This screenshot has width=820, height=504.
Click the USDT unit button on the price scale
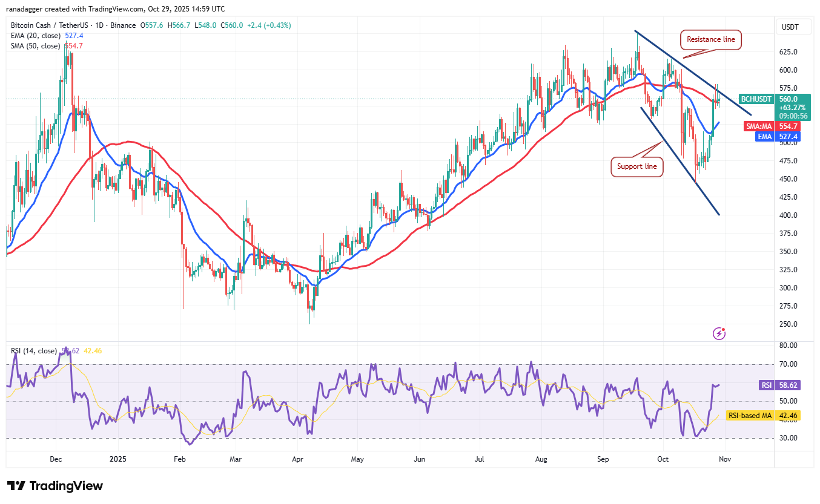pos(793,27)
